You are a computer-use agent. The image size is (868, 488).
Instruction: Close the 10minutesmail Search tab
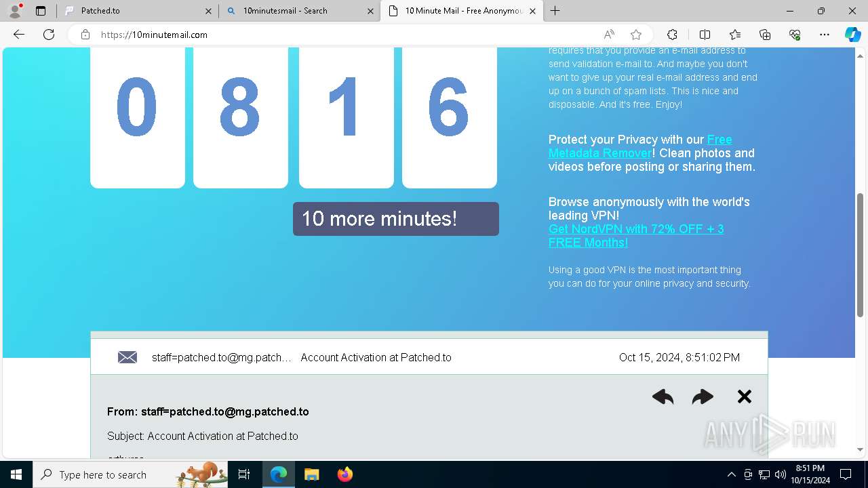[370, 11]
